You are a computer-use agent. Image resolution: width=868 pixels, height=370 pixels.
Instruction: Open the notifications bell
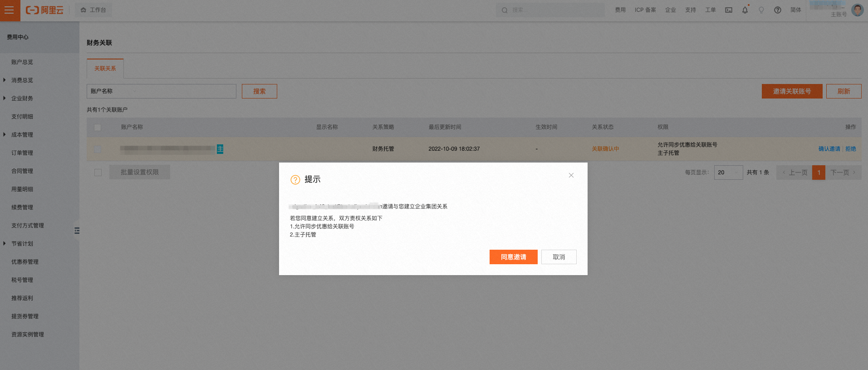coord(745,10)
